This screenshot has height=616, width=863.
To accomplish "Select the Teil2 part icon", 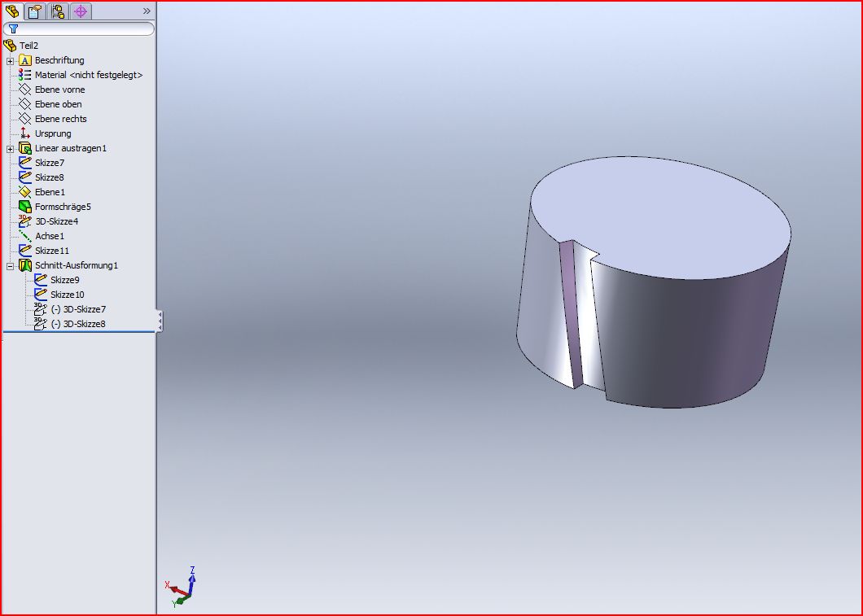I will 10,45.
